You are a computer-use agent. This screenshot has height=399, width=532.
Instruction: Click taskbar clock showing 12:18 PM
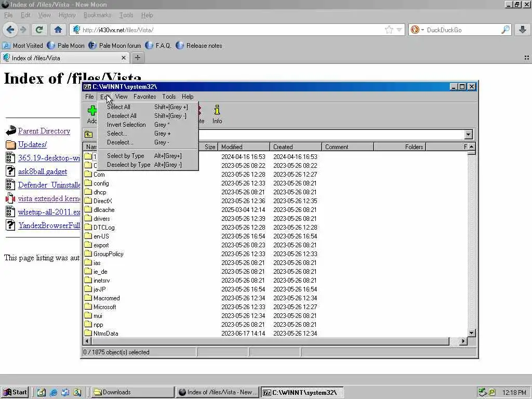(514, 392)
